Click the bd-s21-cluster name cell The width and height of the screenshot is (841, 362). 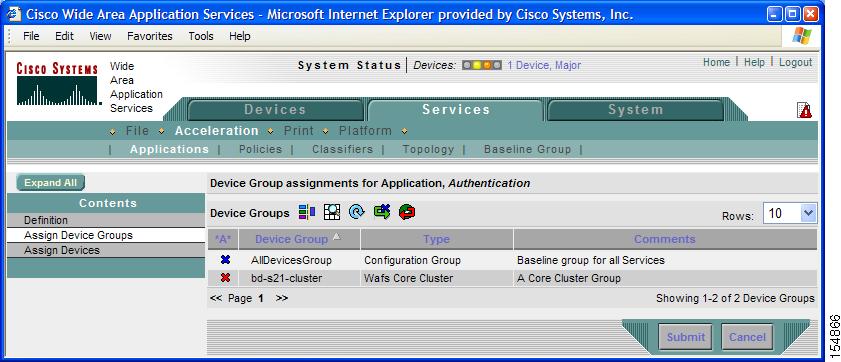pos(287,278)
